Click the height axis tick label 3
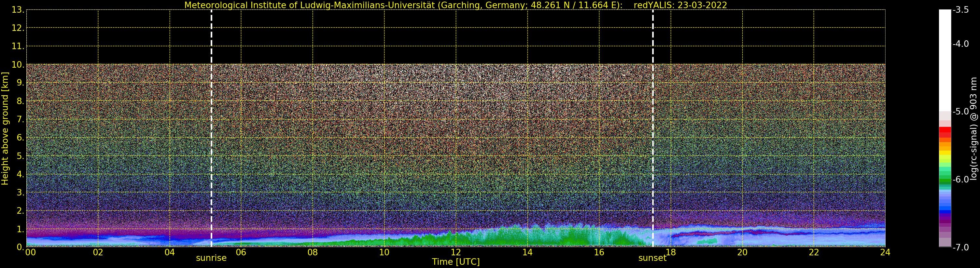 pyautogui.click(x=20, y=192)
